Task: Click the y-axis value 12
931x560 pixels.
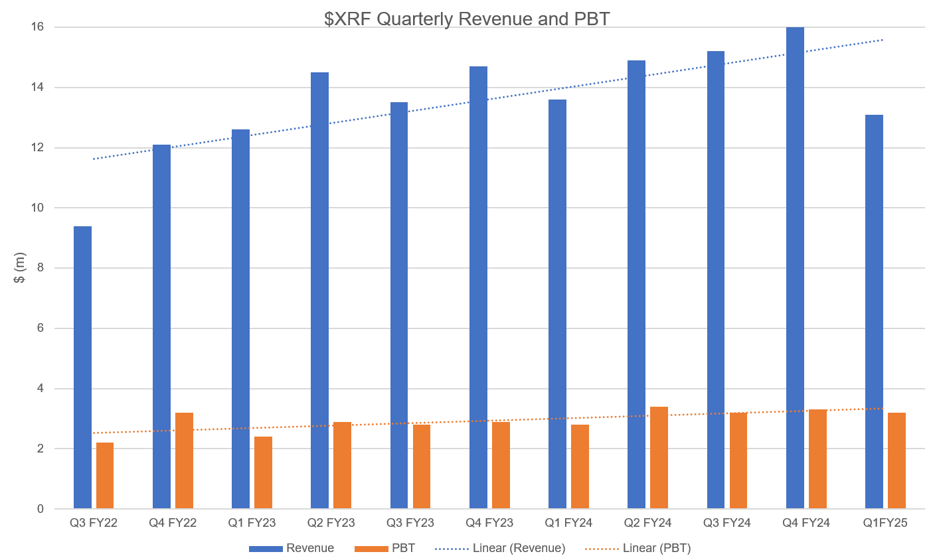Action: pyautogui.click(x=37, y=147)
